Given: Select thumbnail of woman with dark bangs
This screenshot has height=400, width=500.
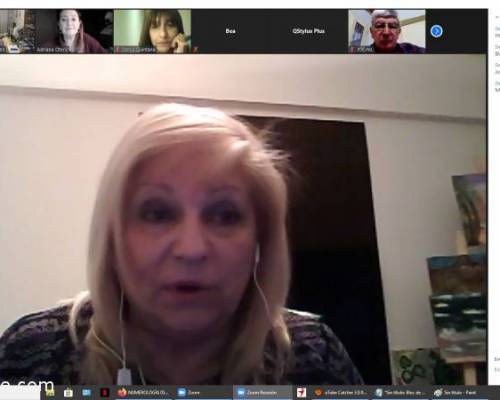Looking at the screenshot, I should (152, 31).
